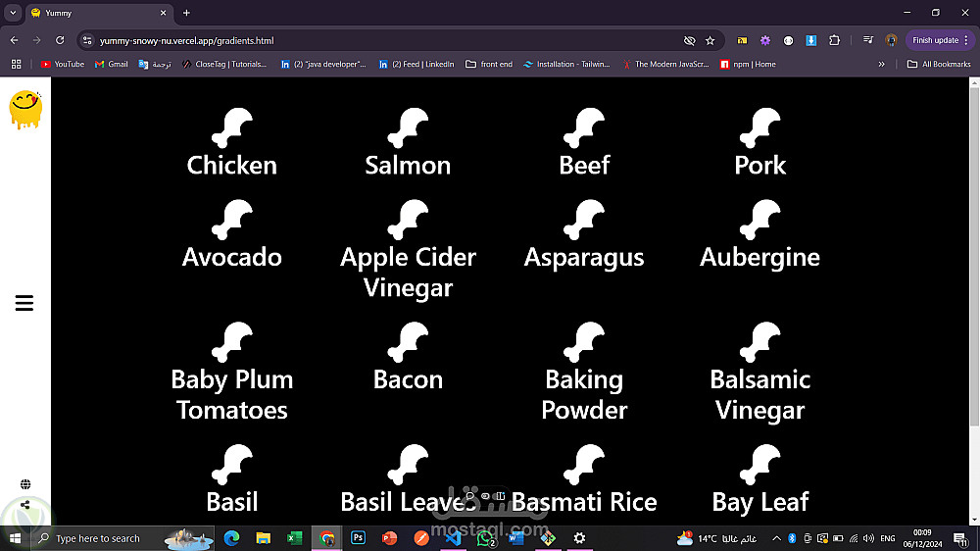Click the Aubergine ingredient drumstick icon
The width and height of the screenshot is (980, 551).
click(x=760, y=220)
